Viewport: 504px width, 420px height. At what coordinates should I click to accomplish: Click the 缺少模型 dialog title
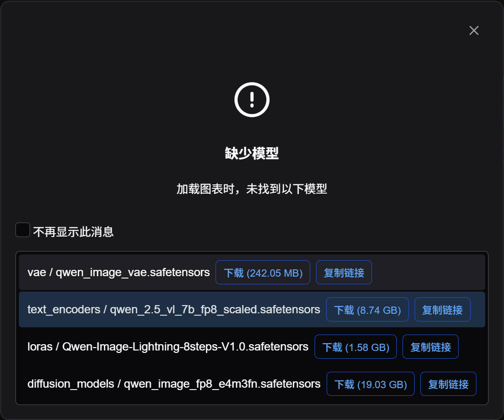[252, 153]
